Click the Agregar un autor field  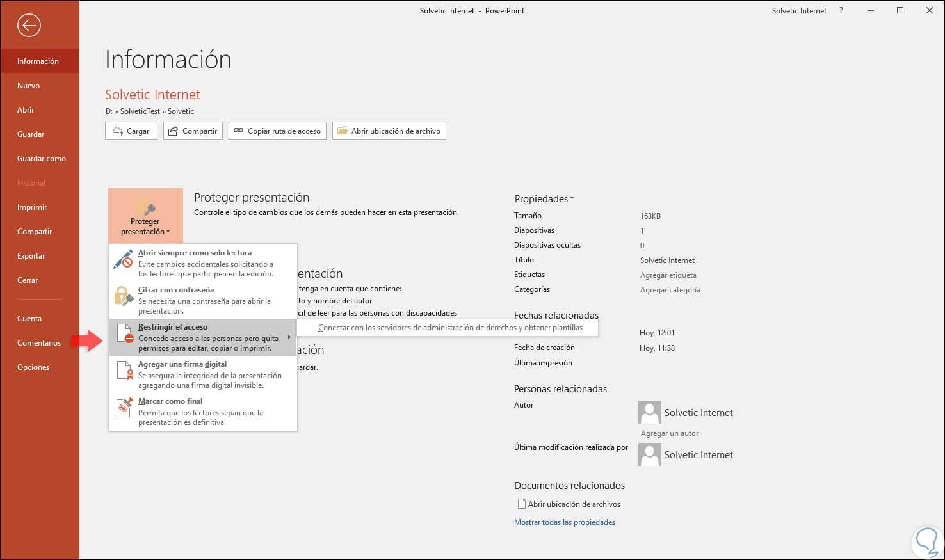[670, 433]
